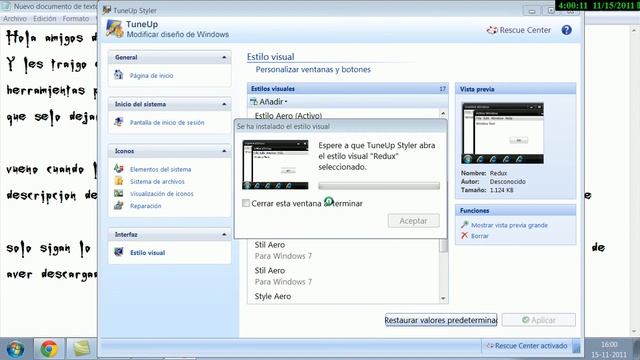The height and width of the screenshot is (360, 640).
Task: Click Rescue Center activado in the status bar
Action: coord(531,346)
